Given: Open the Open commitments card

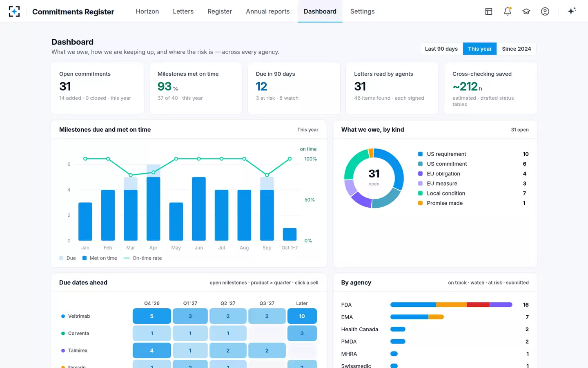Looking at the screenshot, I should point(98,88).
